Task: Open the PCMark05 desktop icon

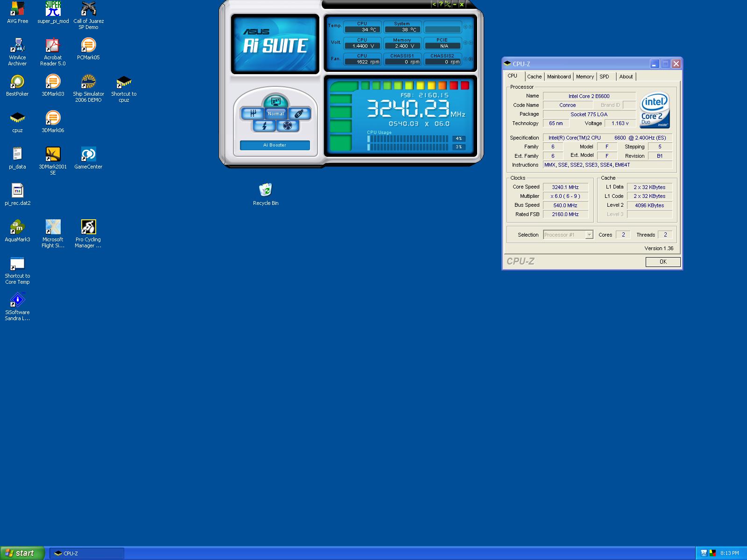Action: 88,49
